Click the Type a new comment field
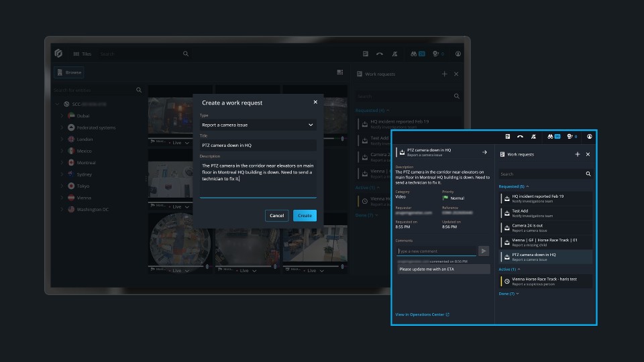This screenshot has width=644, height=362. (437, 251)
